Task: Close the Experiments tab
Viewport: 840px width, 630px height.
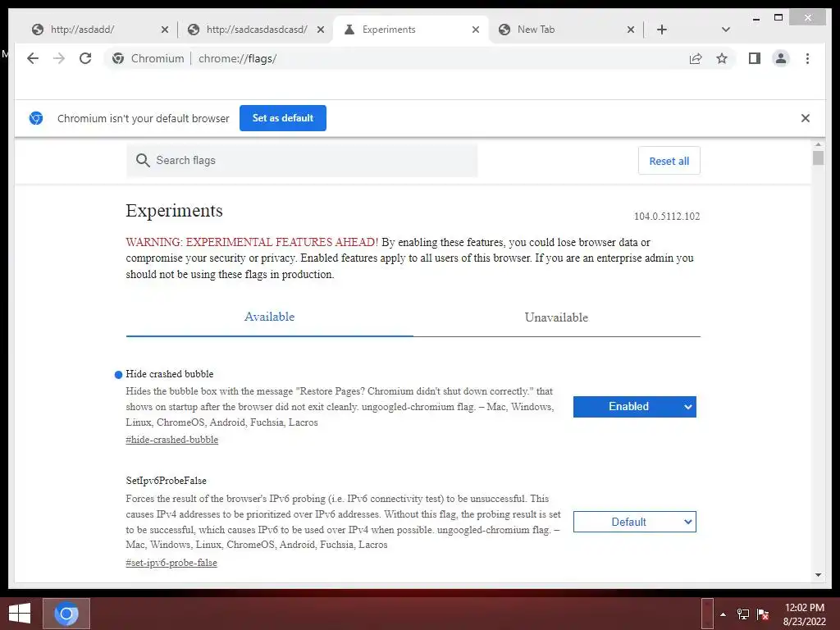Action: click(x=475, y=30)
